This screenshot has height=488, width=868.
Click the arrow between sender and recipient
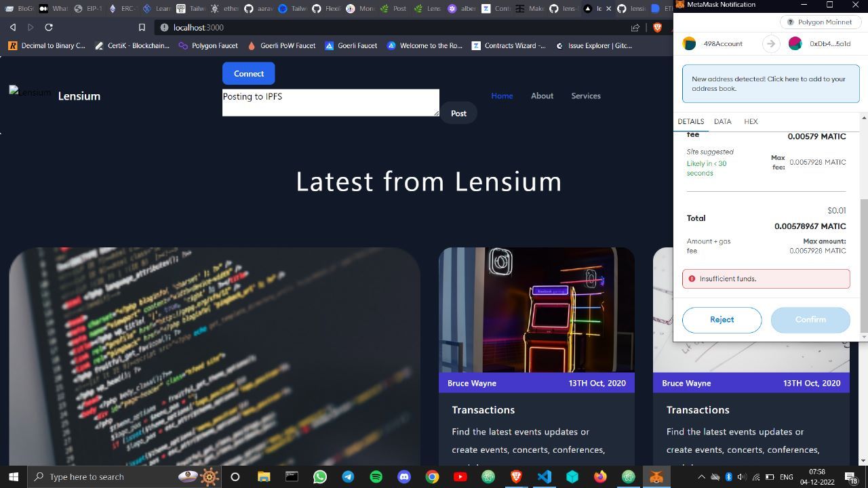click(x=771, y=43)
